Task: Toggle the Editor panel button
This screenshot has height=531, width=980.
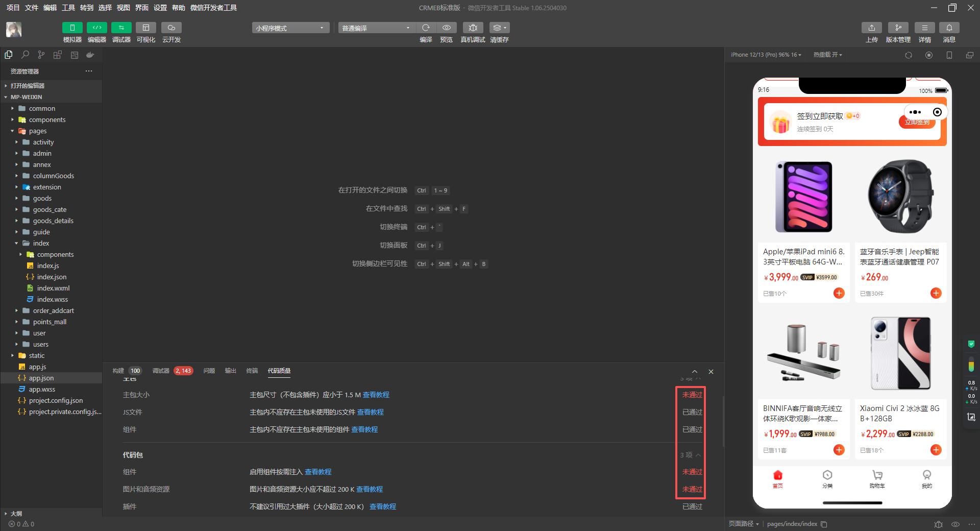Action: (x=96, y=28)
